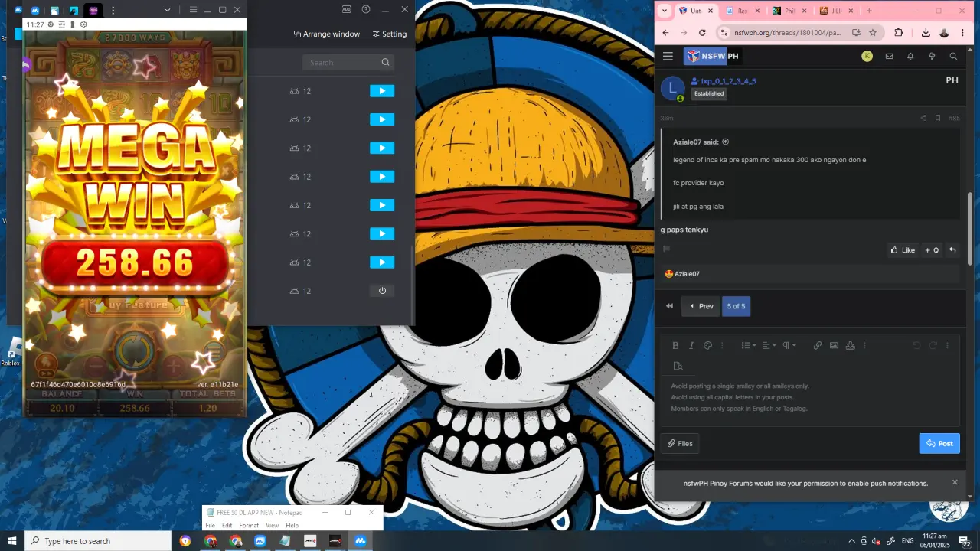Click the +Q multi-quote button
Viewport: 980px width, 551px height.
point(931,250)
